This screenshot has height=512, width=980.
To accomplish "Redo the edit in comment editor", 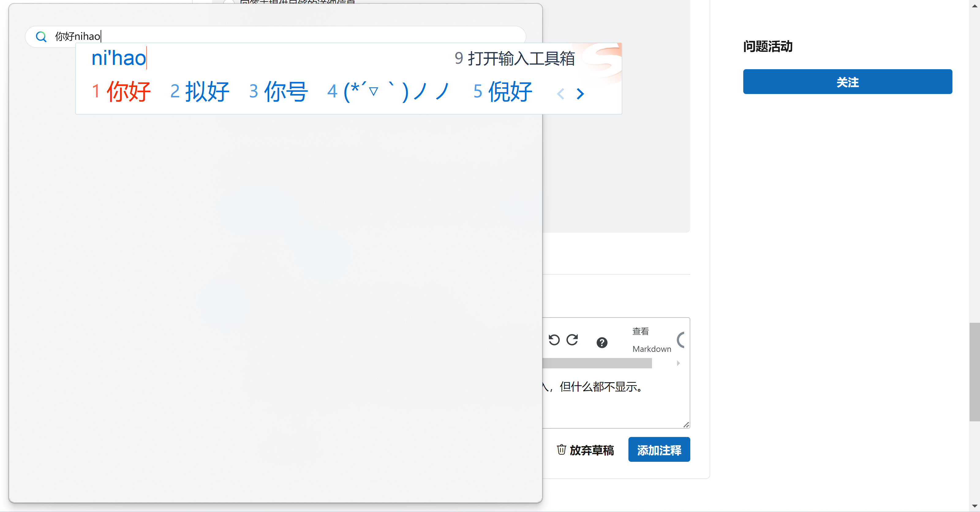I will coord(572,340).
